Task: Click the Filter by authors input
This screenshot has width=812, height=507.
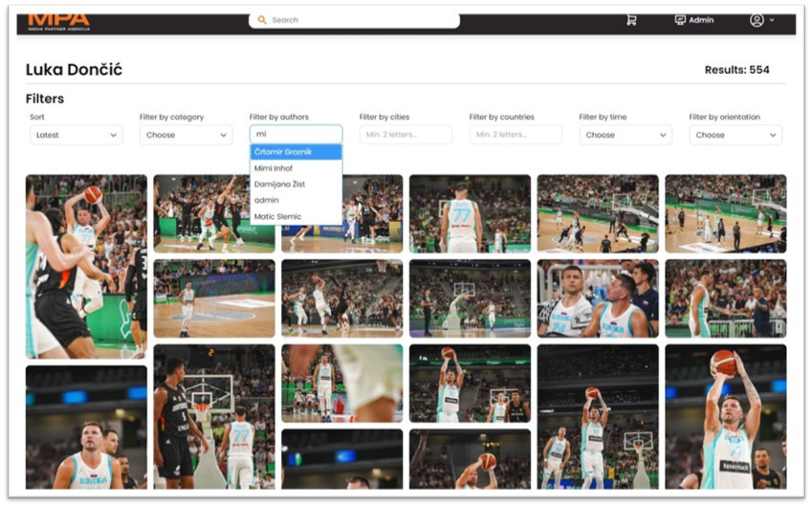Action: click(296, 134)
